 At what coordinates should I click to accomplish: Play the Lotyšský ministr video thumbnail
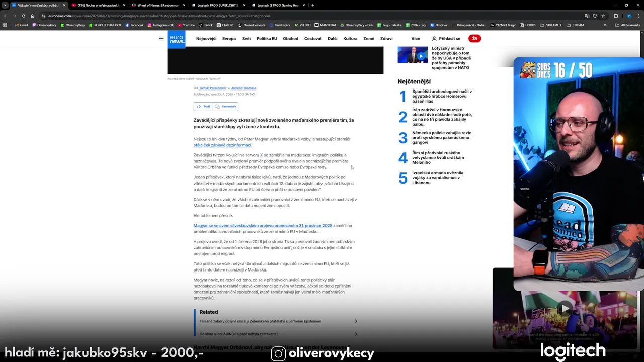click(413, 55)
